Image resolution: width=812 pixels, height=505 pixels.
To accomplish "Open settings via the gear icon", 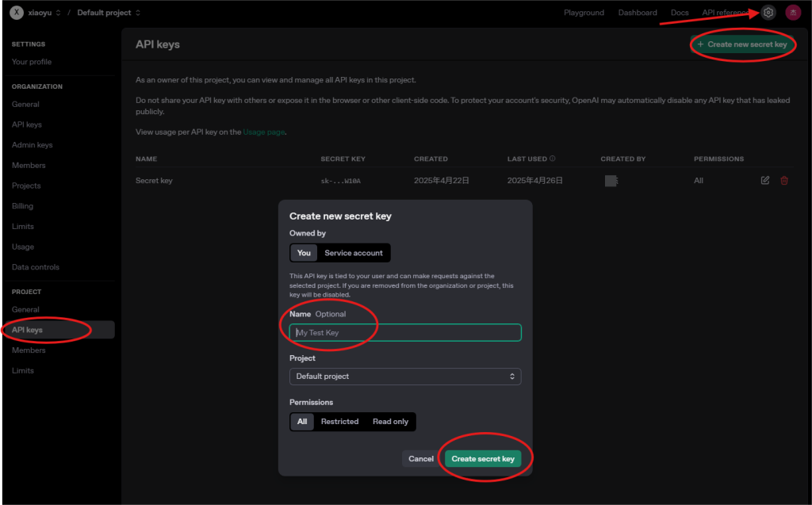I will pyautogui.click(x=768, y=13).
